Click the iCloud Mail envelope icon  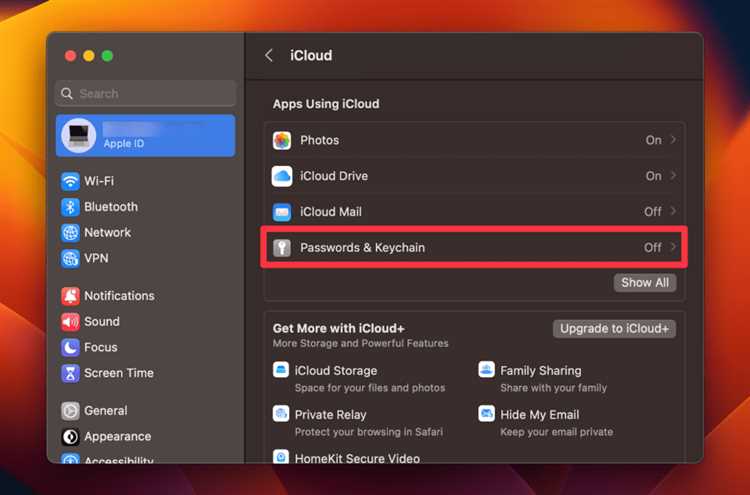coord(282,212)
